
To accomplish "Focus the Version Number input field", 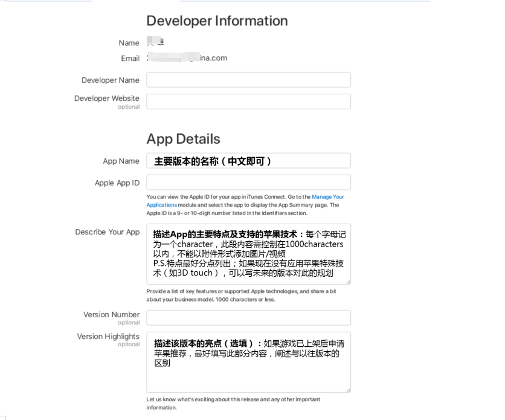I will tap(248, 318).
